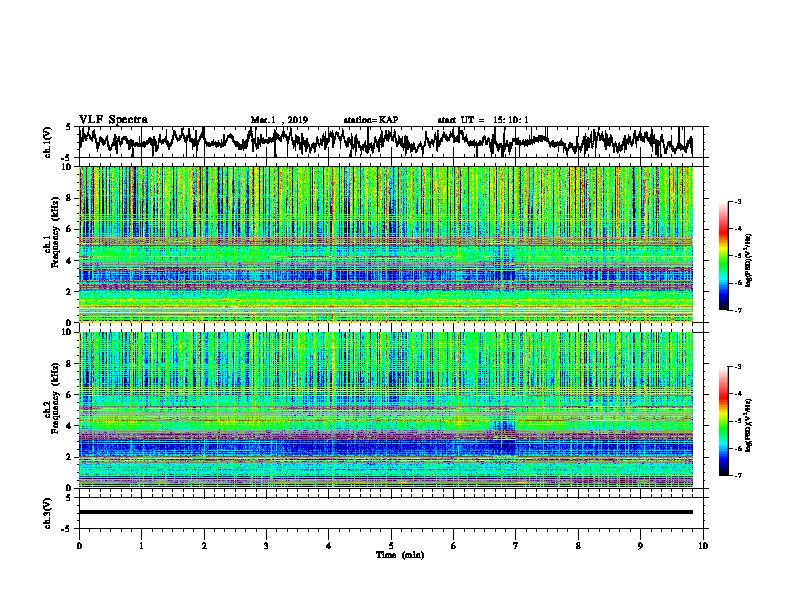Click the ch.2 'Frequency (kHz)' axis label
This screenshot has height=612, width=792.
[55, 398]
